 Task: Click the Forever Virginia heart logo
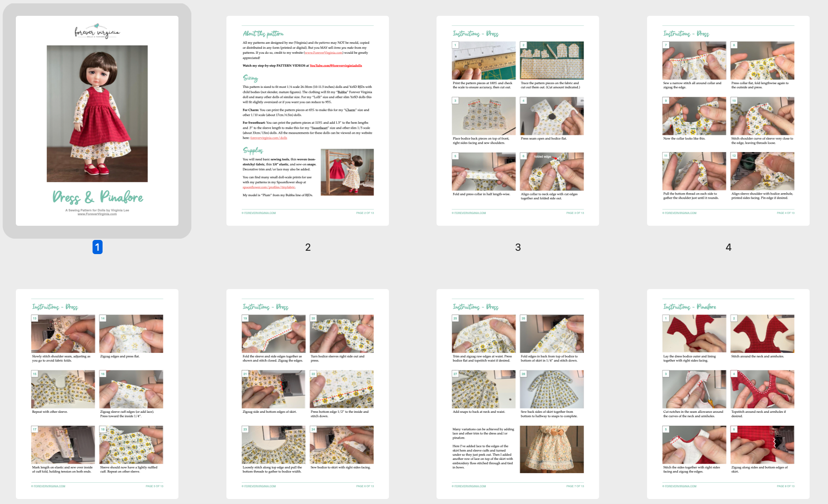[98, 32]
